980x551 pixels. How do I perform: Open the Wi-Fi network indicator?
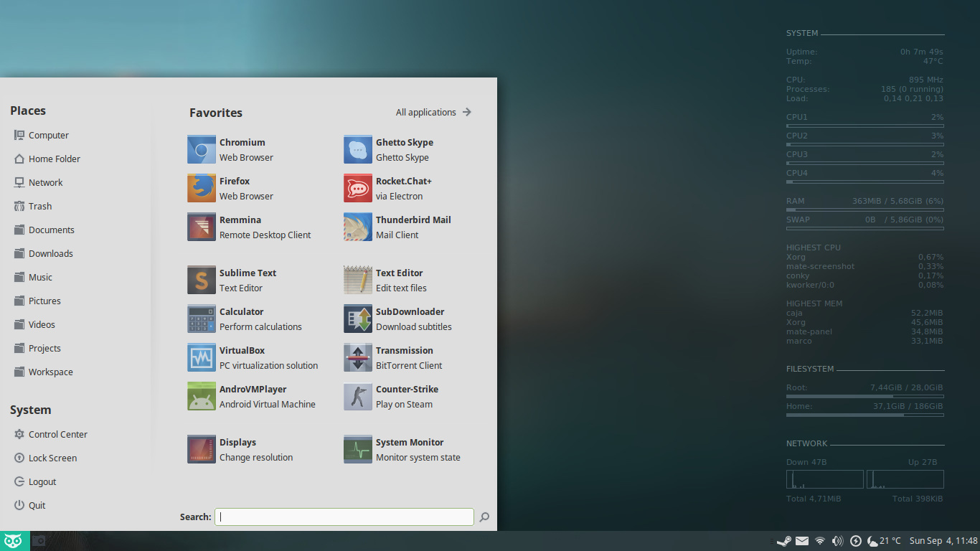(820, 541)
